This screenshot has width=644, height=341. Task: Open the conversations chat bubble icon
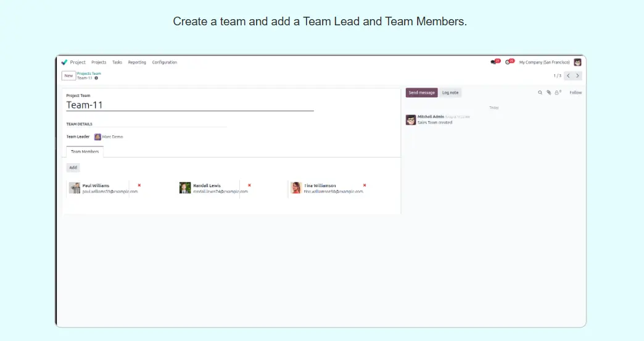pyautogui.click(x=493, y=62)
